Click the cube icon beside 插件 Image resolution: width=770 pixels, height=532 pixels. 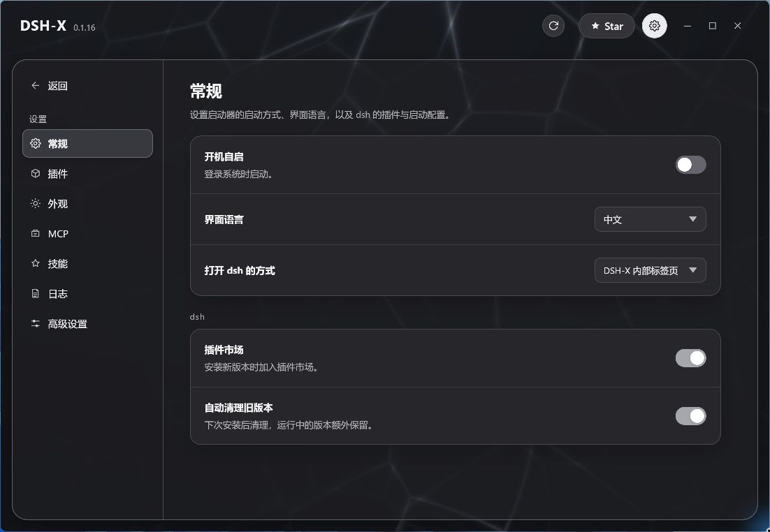[36, 174]
